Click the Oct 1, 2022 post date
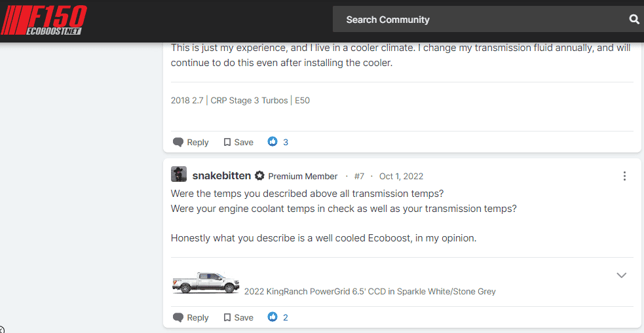 [401, 177]
